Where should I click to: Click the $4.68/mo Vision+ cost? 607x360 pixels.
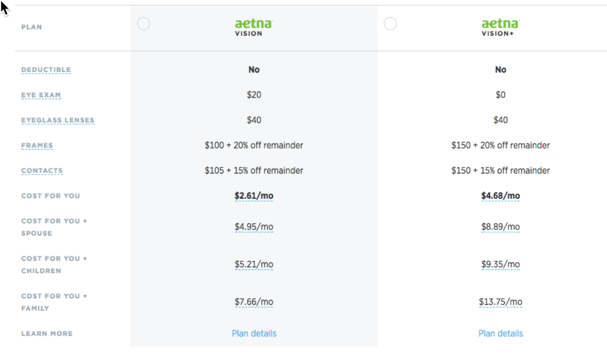(501, 196)
